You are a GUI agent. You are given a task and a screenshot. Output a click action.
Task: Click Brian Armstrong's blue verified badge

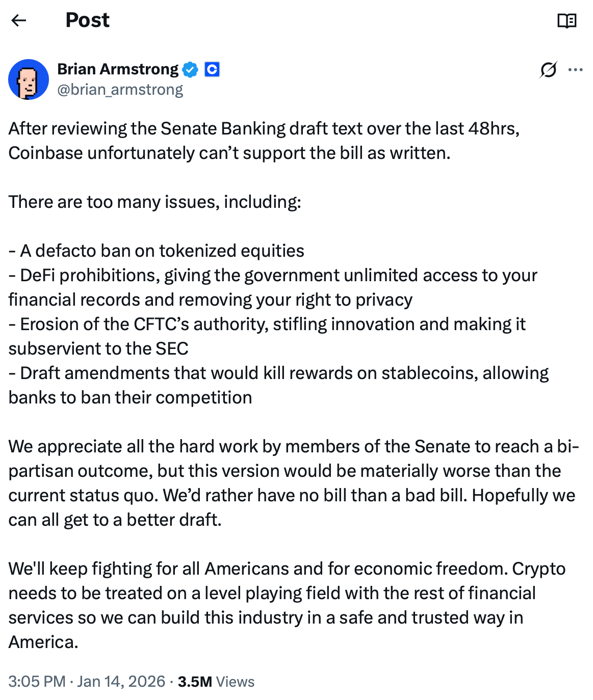coord(190,69)
